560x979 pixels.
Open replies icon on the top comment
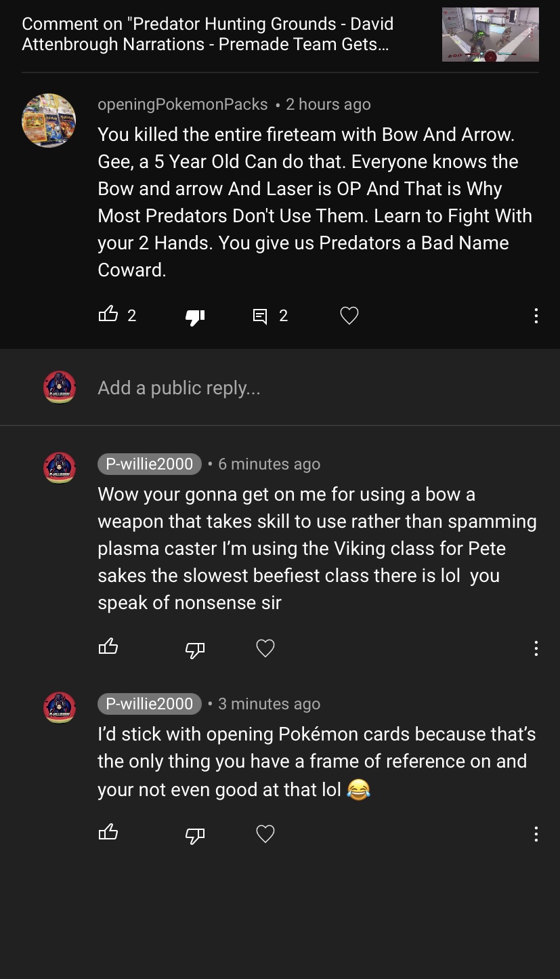click(x=260, y=316)
